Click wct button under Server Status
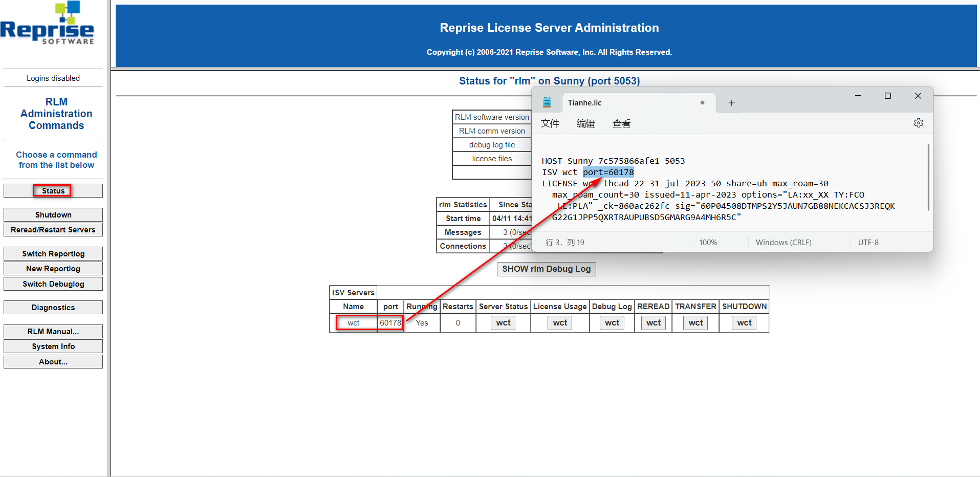980x477 pixels. (504, 322)
